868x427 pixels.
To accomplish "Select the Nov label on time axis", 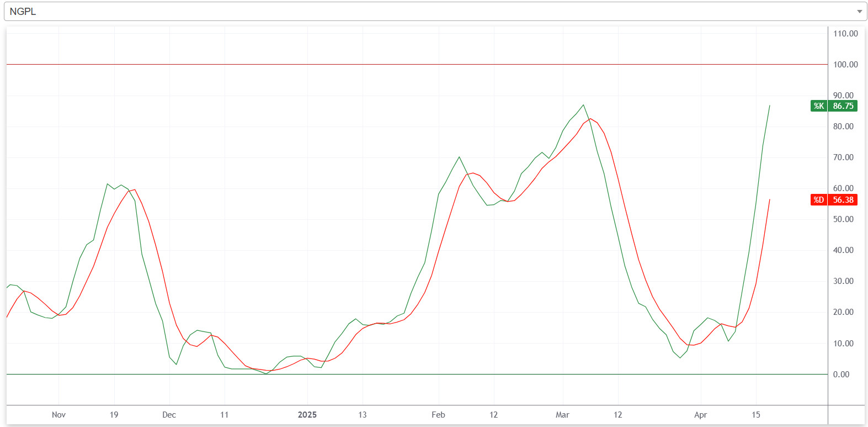I will (x=58, y=415).
